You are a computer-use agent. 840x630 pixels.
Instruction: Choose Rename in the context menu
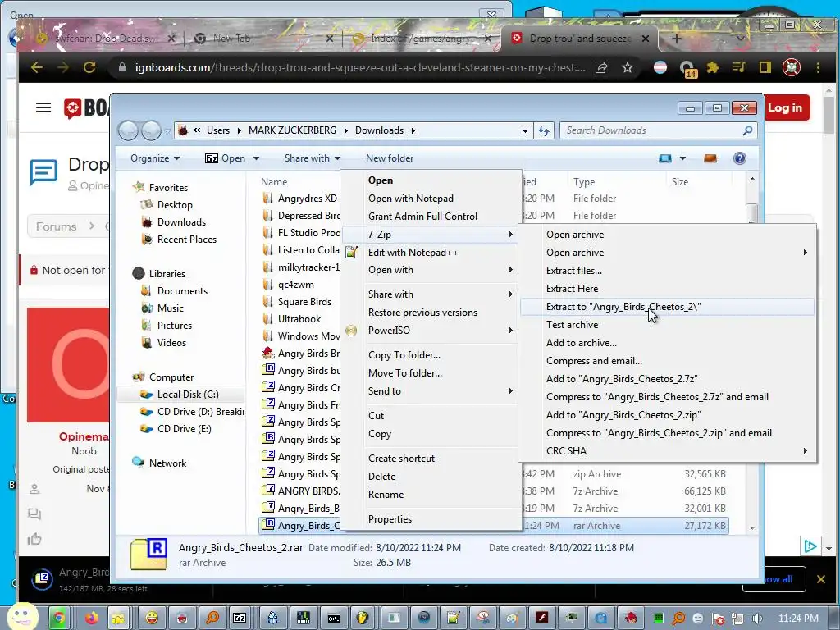click(386, 495)
